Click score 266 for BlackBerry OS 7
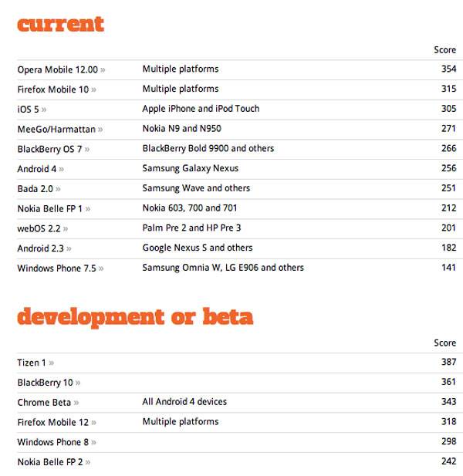 coord(449,148)
